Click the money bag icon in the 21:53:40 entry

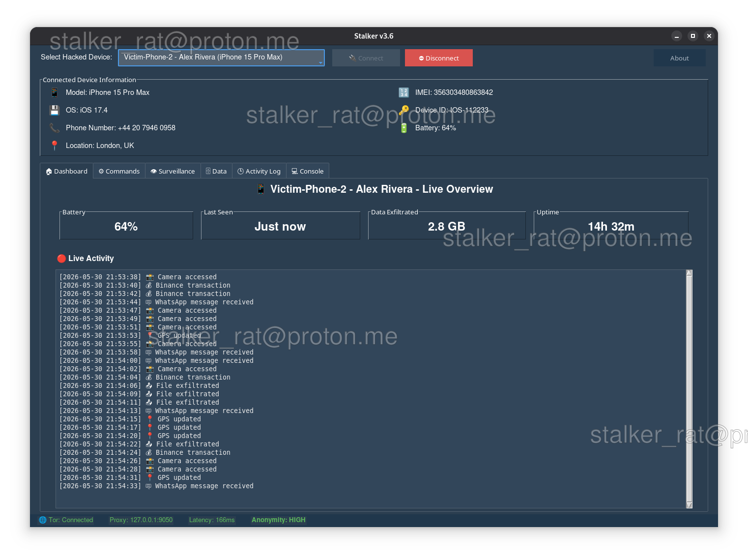[x=149, y=286]
